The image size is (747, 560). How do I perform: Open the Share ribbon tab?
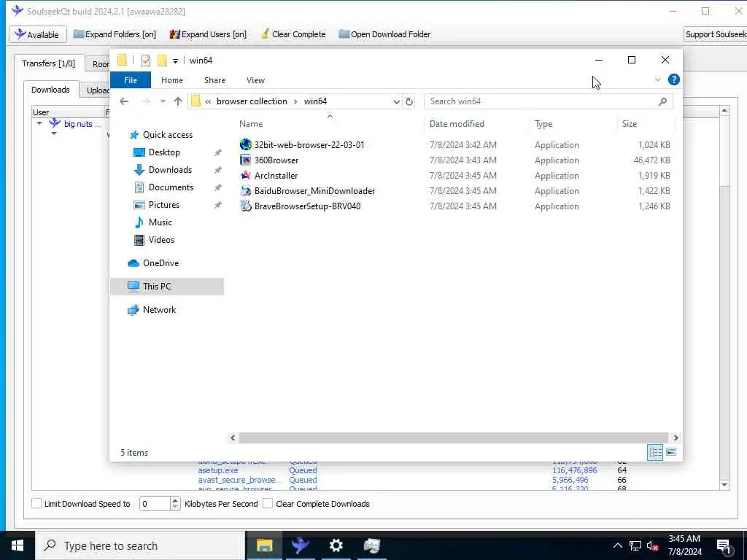(x=214, y=80)
